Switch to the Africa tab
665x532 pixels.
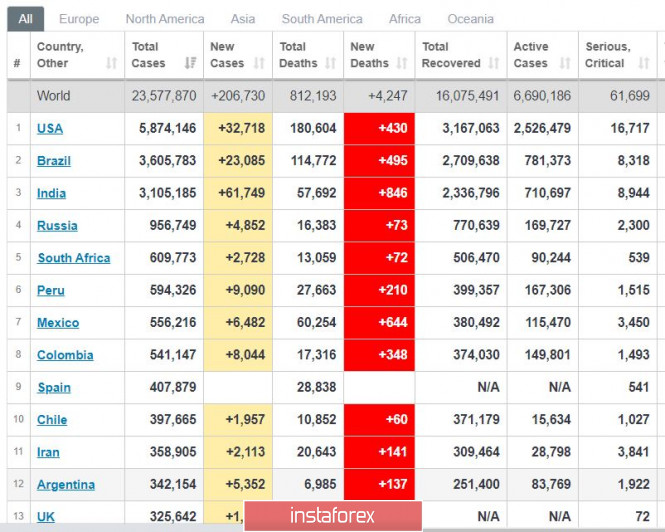pyautogui.click(x=405, y=19)
